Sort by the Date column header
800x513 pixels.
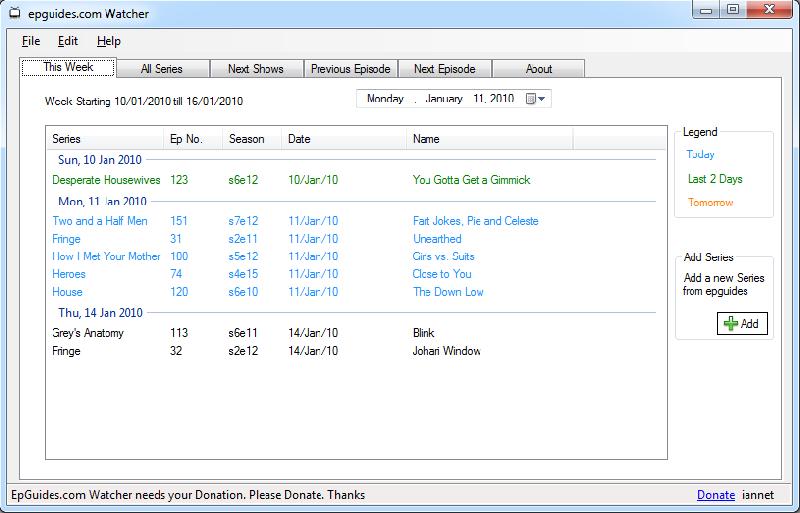(344, 139)
